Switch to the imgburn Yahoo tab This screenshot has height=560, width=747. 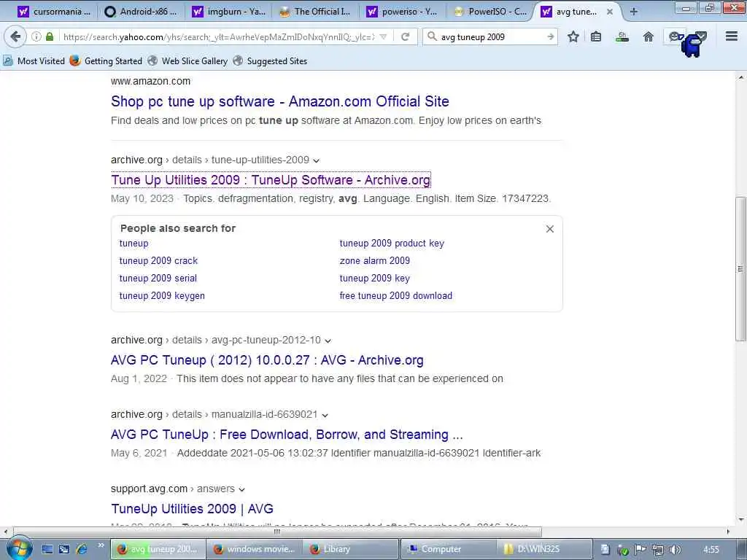[x=228, y=12]
